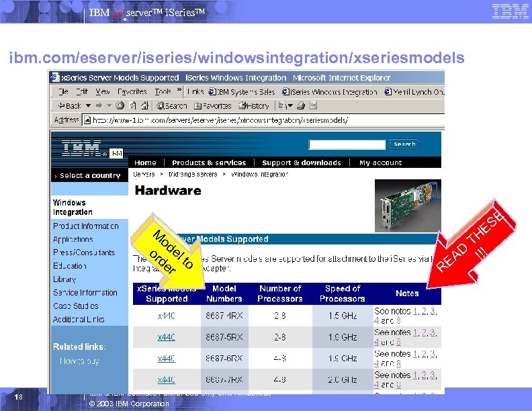Open the My account tab

(x=380, y=163)
